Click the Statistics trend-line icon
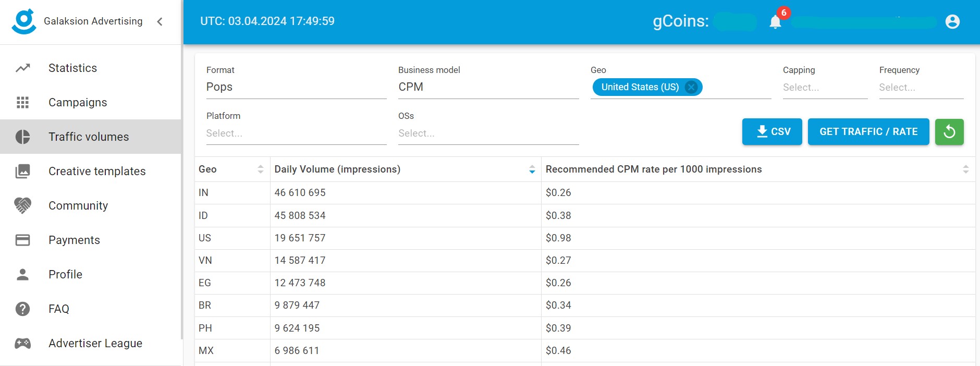 click(x=23, y=68)
